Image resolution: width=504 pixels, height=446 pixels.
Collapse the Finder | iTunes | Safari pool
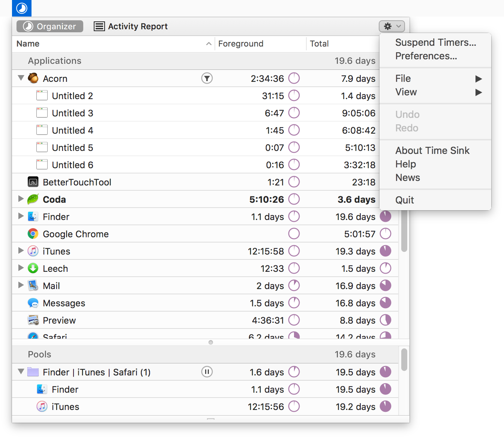pos(21,372)
